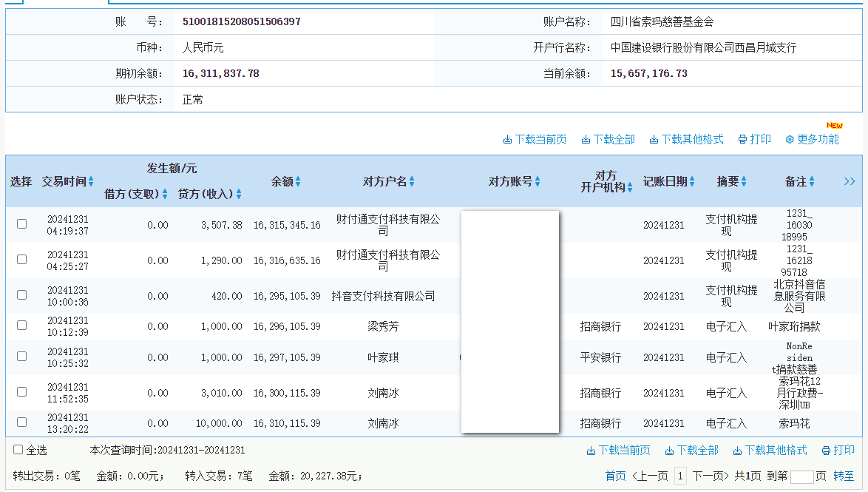This screenshot has width=868, height=492.
Task: Click the top 打印 print link
Action: pos(755,140)
